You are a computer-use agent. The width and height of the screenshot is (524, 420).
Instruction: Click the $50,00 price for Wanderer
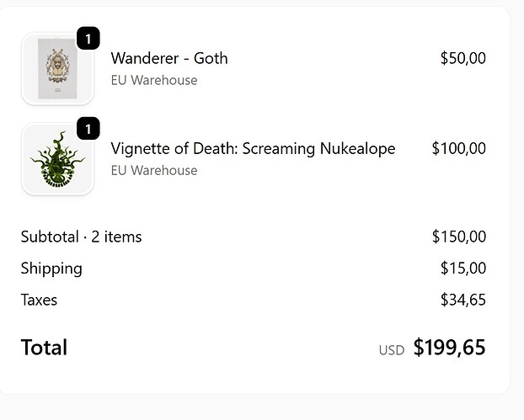463,58
